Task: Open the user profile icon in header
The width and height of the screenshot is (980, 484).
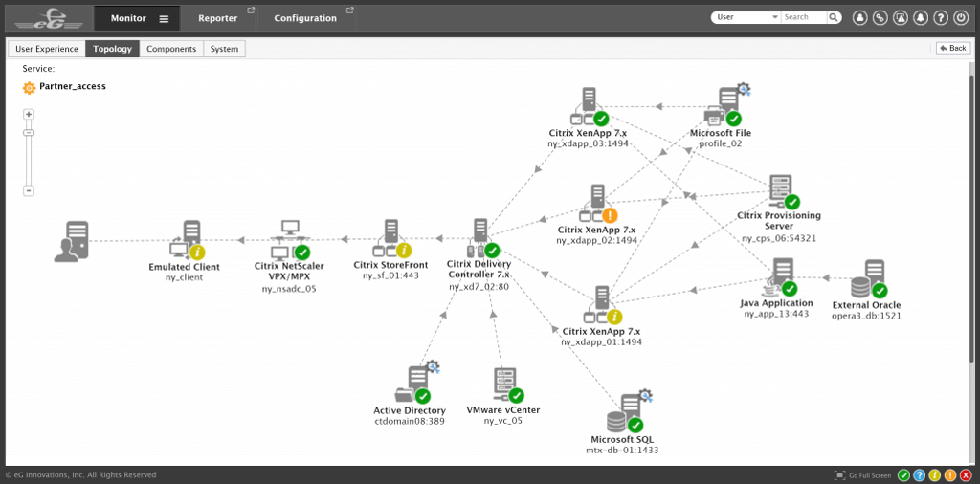Action: pos(860,18)
